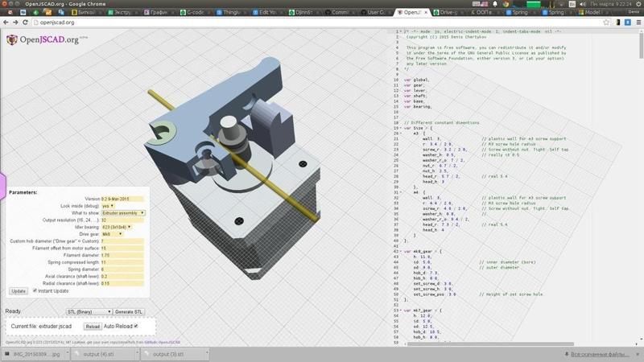Toggle the Instant Update checkbox
This screenshot has width=644, height=362.
coord(35,291)
